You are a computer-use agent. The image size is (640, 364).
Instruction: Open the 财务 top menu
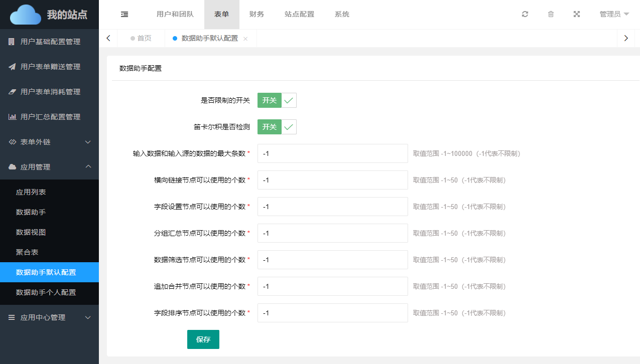[x=257, y=15]
